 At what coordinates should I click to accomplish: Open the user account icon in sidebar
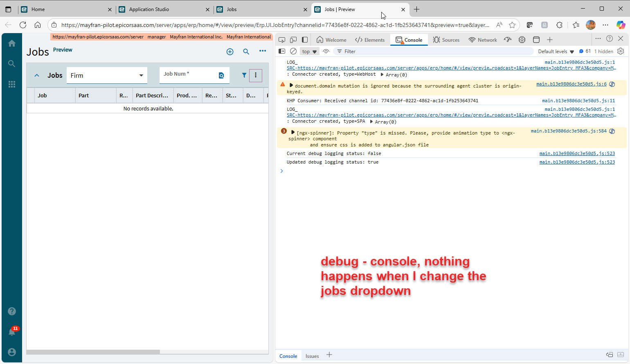pyautogui.click(x=12, y=352)
